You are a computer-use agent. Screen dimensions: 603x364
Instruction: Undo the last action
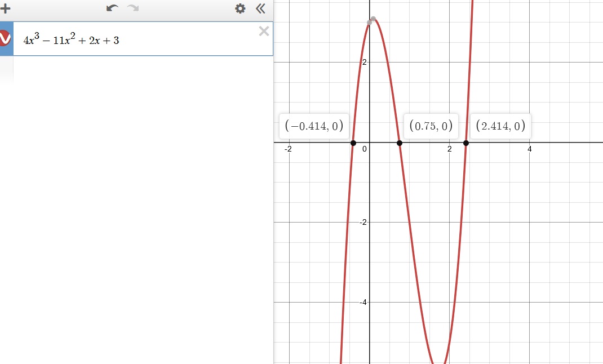pos(112,8)
